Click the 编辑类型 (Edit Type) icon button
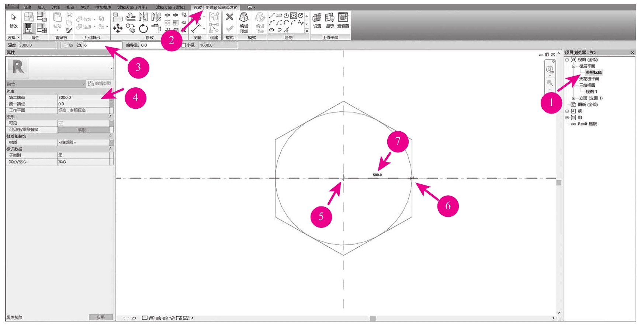Screen dimensions: 644x327 [100, 84]
